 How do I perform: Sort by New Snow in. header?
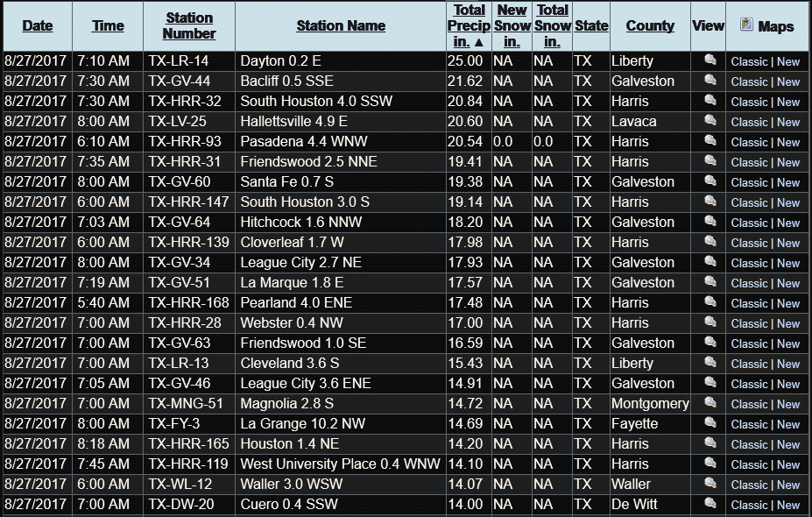point(512,26)
